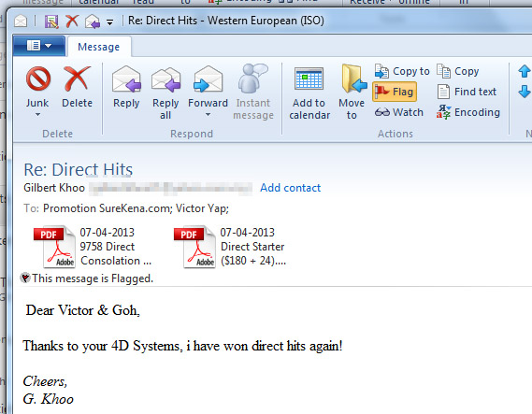Switch to the Message ribbon tab
Viewport: 532px width, 414px height.
pos(99,47)
